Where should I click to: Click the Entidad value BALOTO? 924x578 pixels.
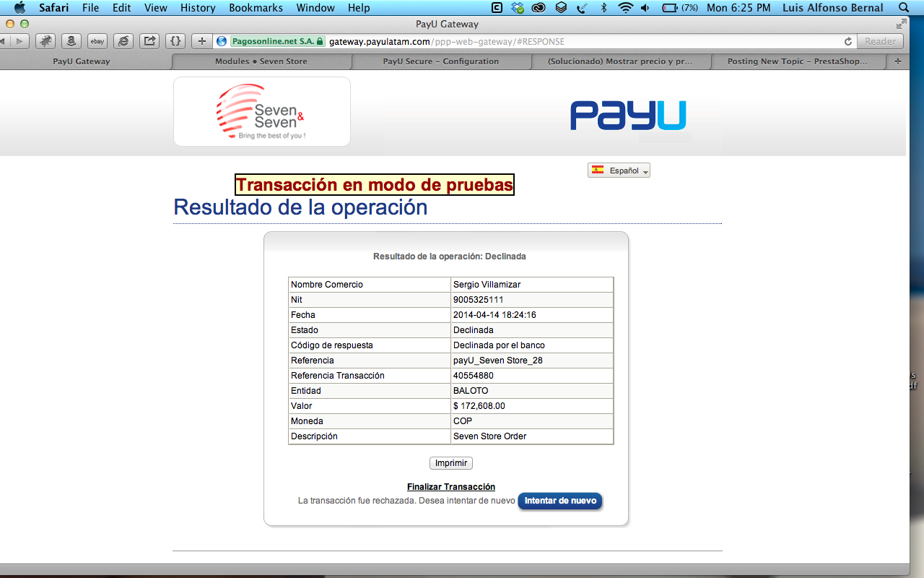(x=471, y=391)
